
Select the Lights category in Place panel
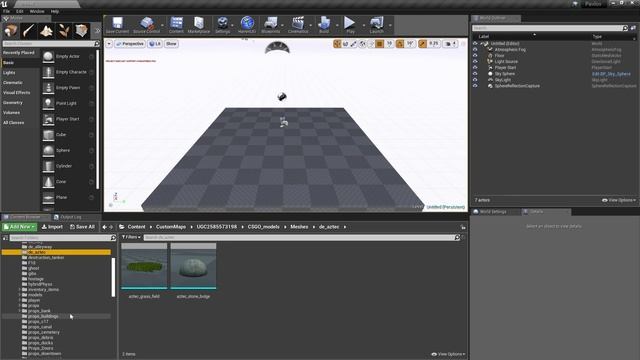[9, 73]
